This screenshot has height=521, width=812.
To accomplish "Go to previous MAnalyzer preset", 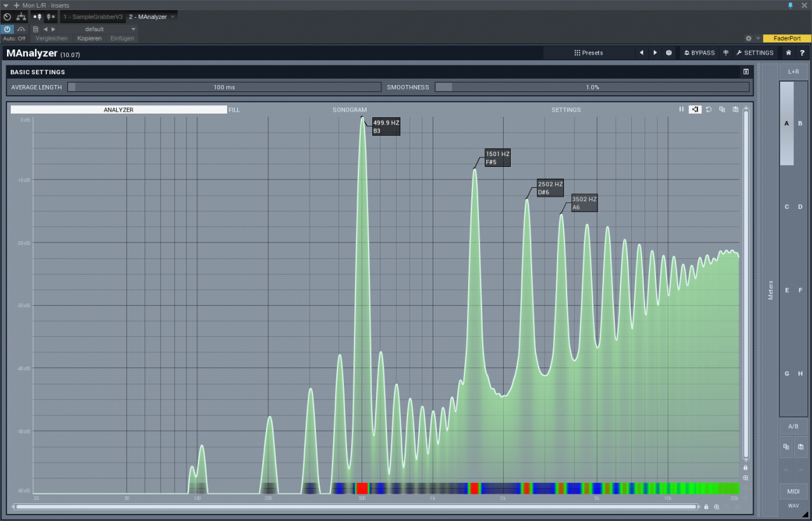I will pyautogui.click(x=641, y=53).
